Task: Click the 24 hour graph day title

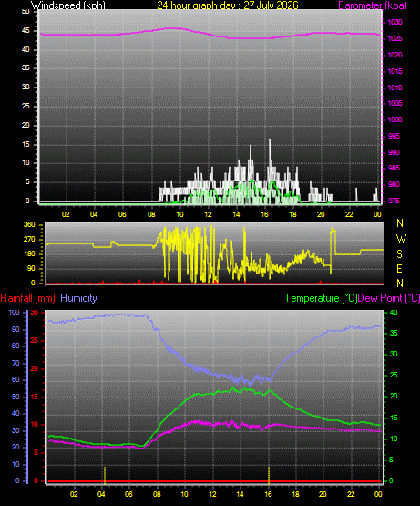Action: click(228, 5)
